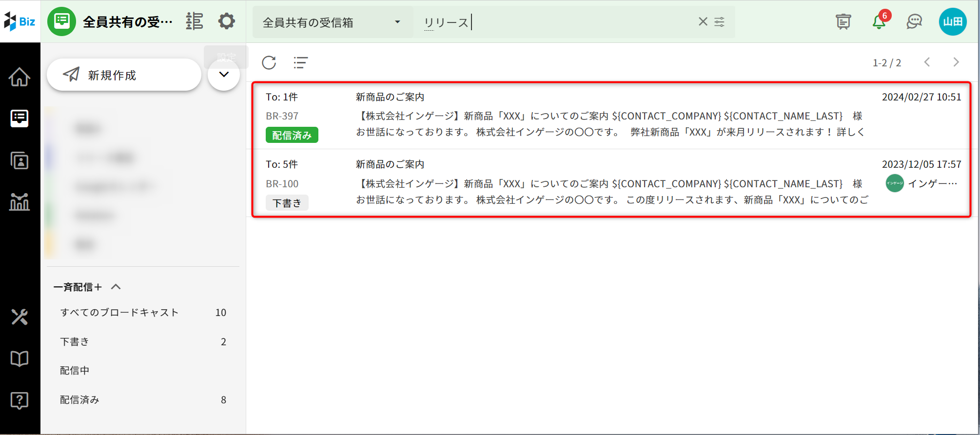Open the analytics chart icon in sidebar
Image resolution: width=980 pixels, height=435 pixels.
20,201
